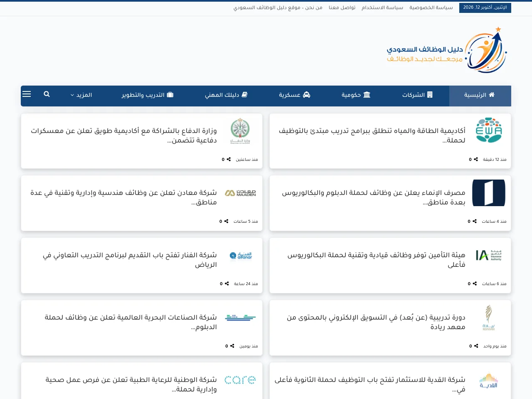Image resolution: width=532 pixels, height=399 pixels.
Task: Open the Insurance Authority IA logo thumbnail
Action: point(489,255)
